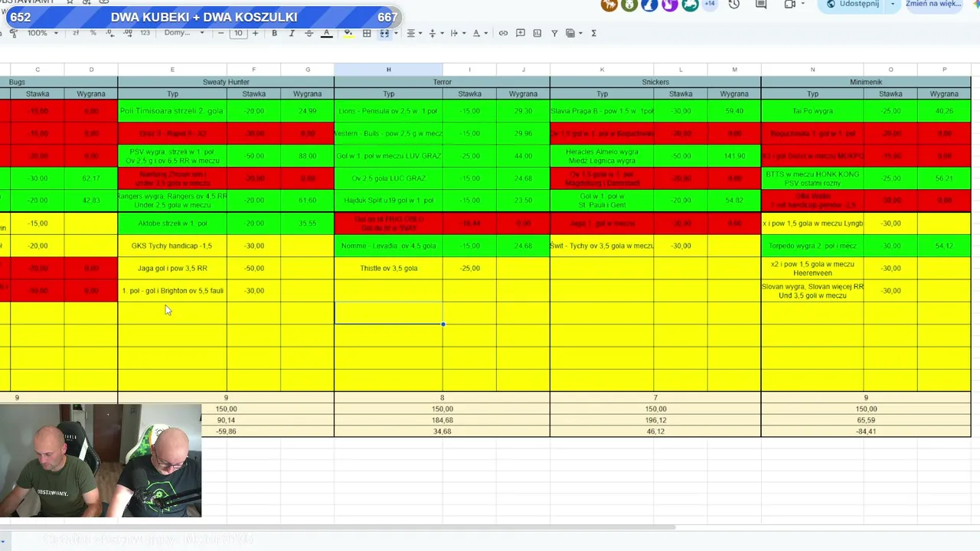Select the 'Poli Timisoara strzeli 2. gola' cell

(172, 111)
